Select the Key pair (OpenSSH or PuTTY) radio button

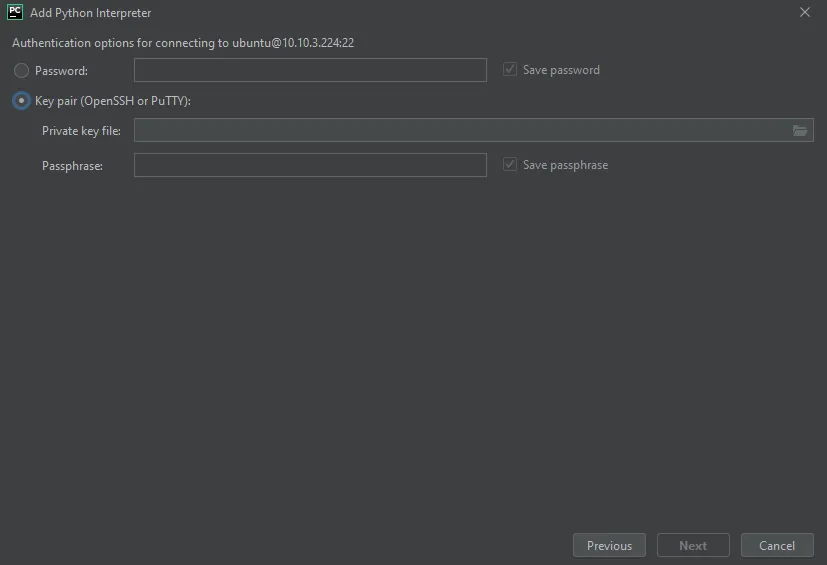[x=21, y=101]
